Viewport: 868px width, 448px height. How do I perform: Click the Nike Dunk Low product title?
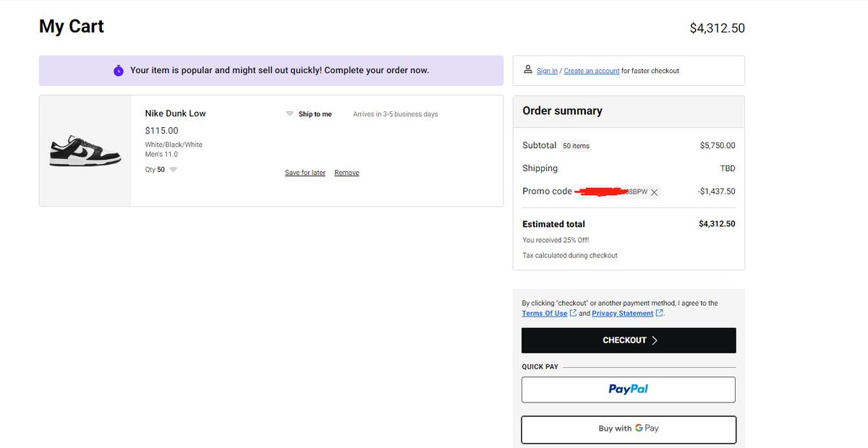tap(175, 113)
